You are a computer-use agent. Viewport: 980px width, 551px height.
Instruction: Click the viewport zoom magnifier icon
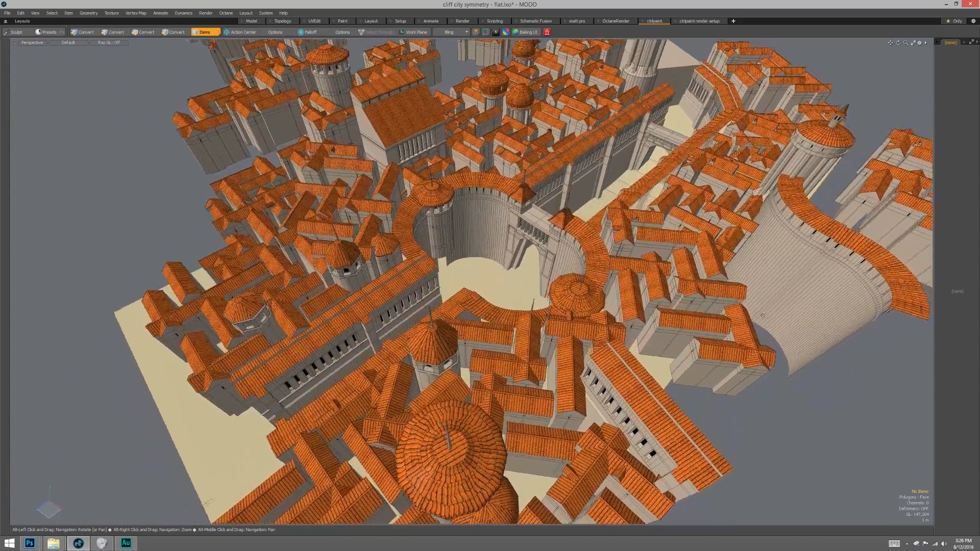point(904,43)
